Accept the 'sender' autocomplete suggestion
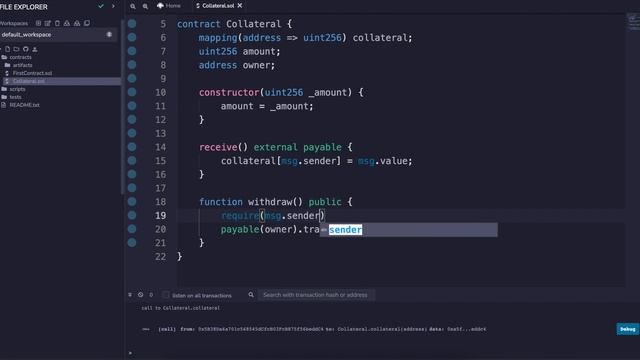 (x=409, y=230)
